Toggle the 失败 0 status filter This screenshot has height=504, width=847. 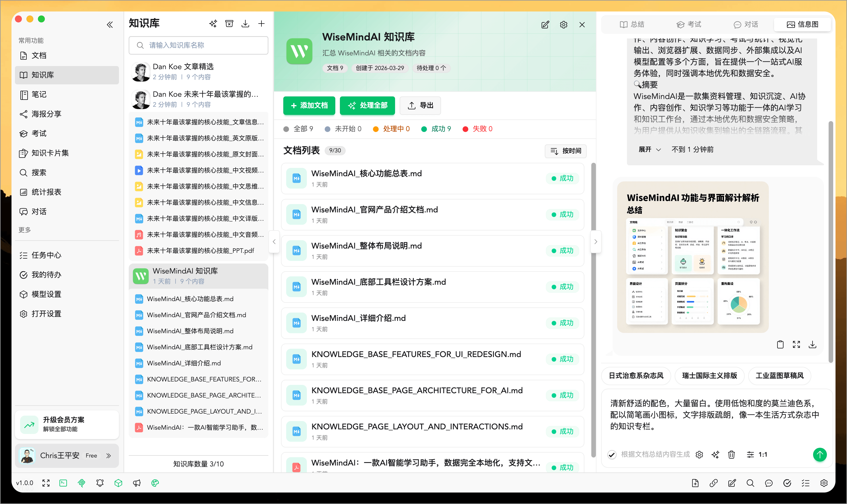(x=477, y=129)
